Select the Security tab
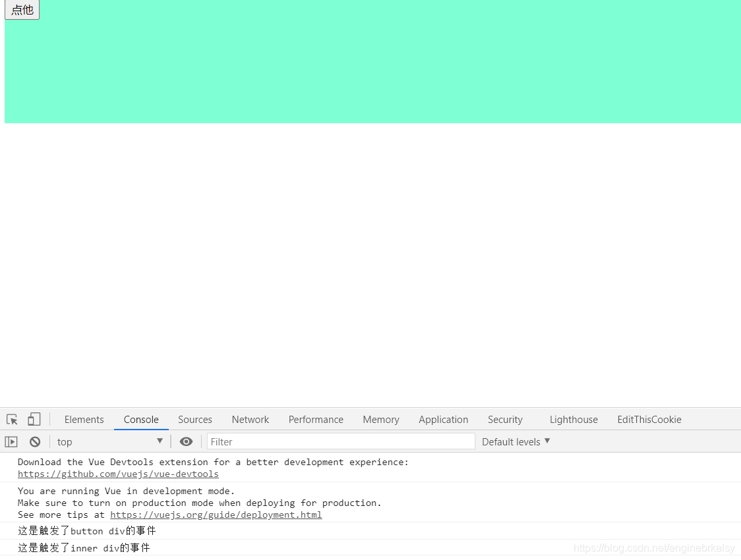The width and height of the screenshot is (741, 560). click(505, 420)
